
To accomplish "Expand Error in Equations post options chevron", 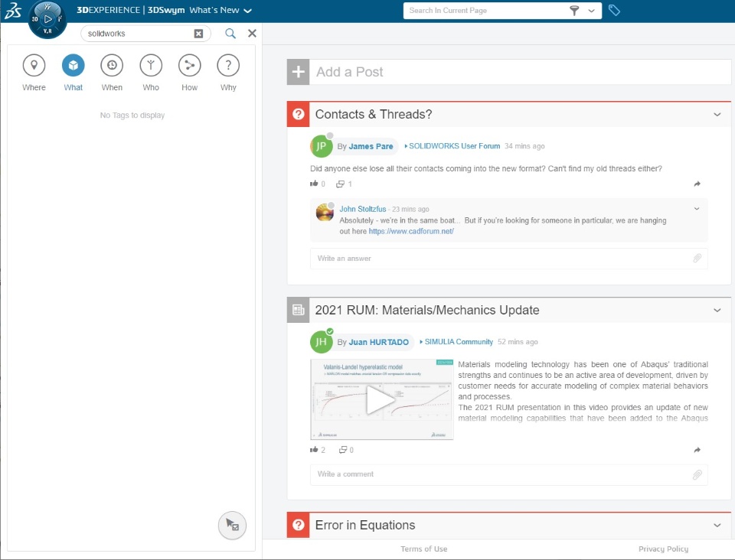I will [x=717, y=525].
